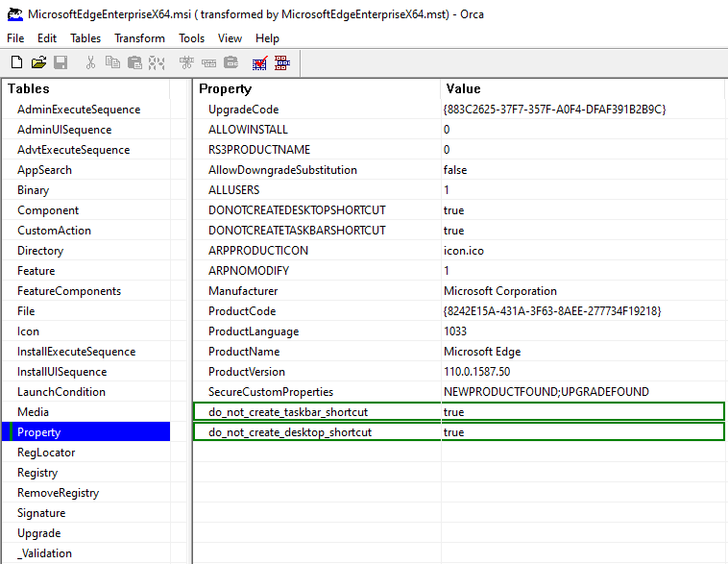Click the Cut scissors icon
Image resolution: width=728 pixels, height=564 pixels.
click(x=90, y=62)
